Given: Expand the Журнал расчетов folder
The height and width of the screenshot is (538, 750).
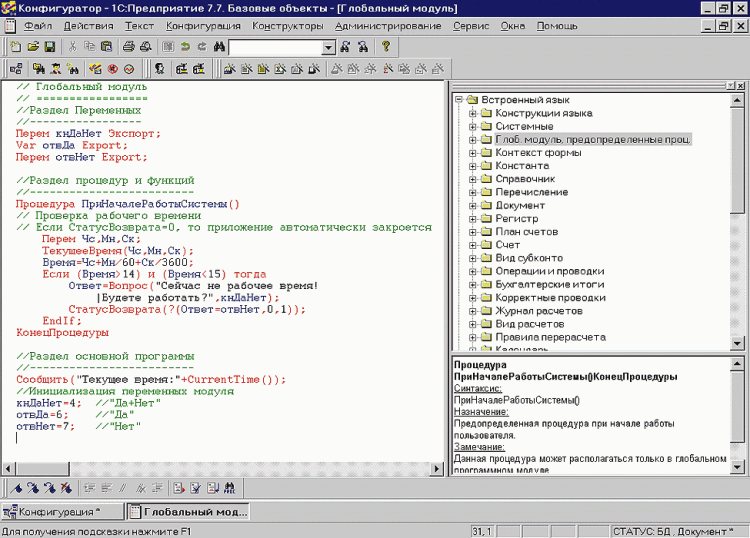Looking at the screenshot, I should tap(473, 311).
